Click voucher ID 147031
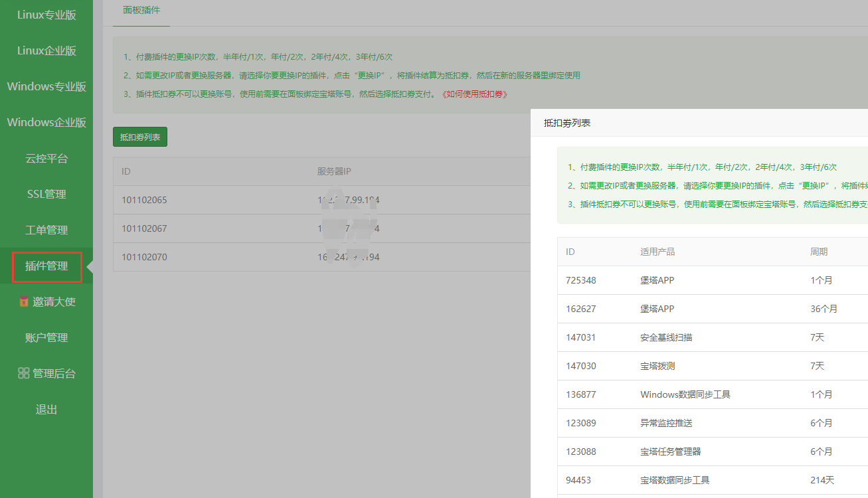The height and width of the screenshot is (498, 868). [x=581, y=337]
